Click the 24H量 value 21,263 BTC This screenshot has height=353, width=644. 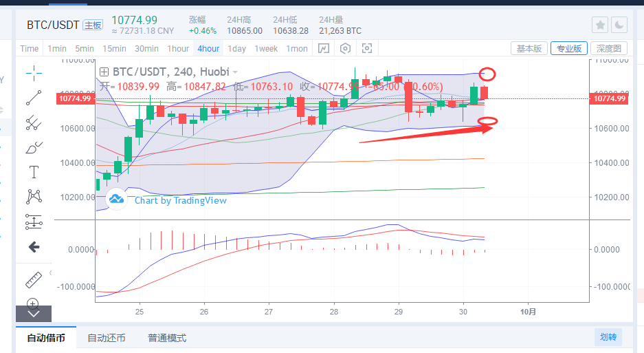(340, 31)
